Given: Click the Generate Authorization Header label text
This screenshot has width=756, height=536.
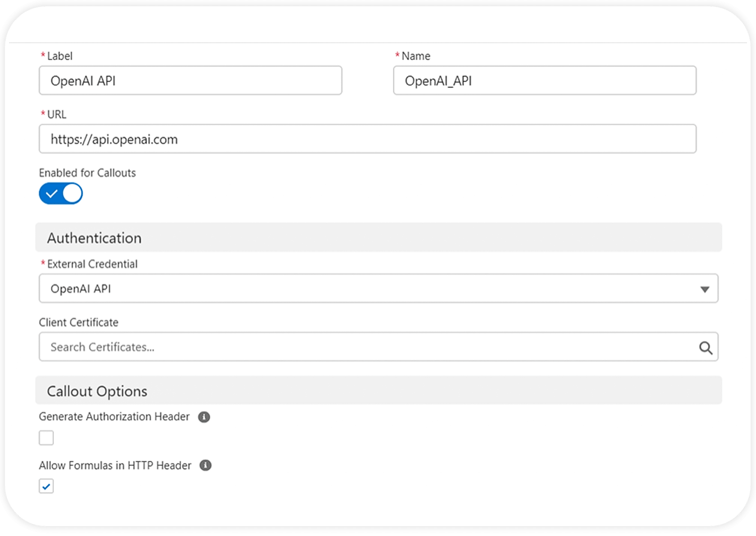Looking at the screenshot, I should click(x=114, y=417).
